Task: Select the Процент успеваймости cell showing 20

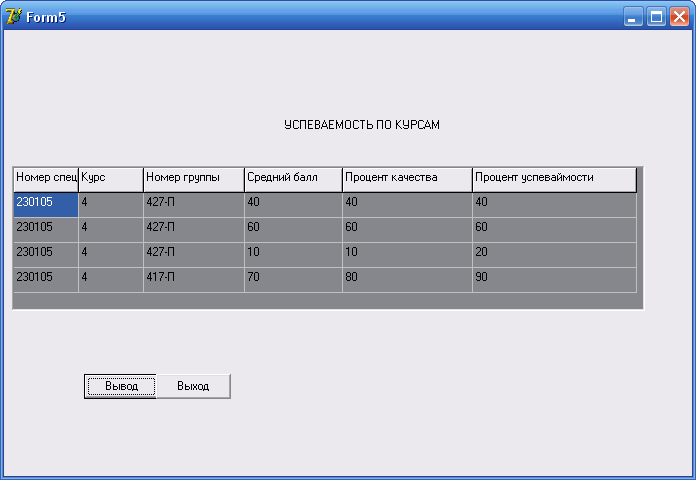Action: tap(554, 255)
